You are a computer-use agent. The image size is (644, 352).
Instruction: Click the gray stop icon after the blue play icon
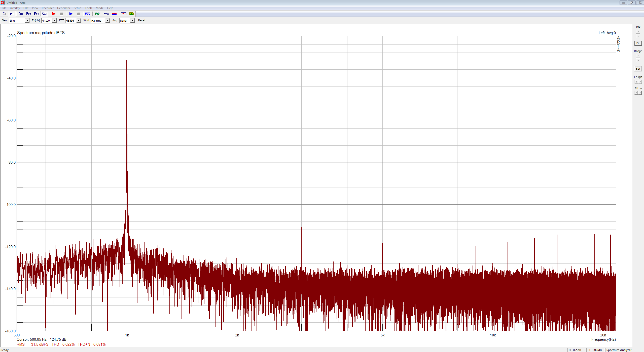[79, 14]
